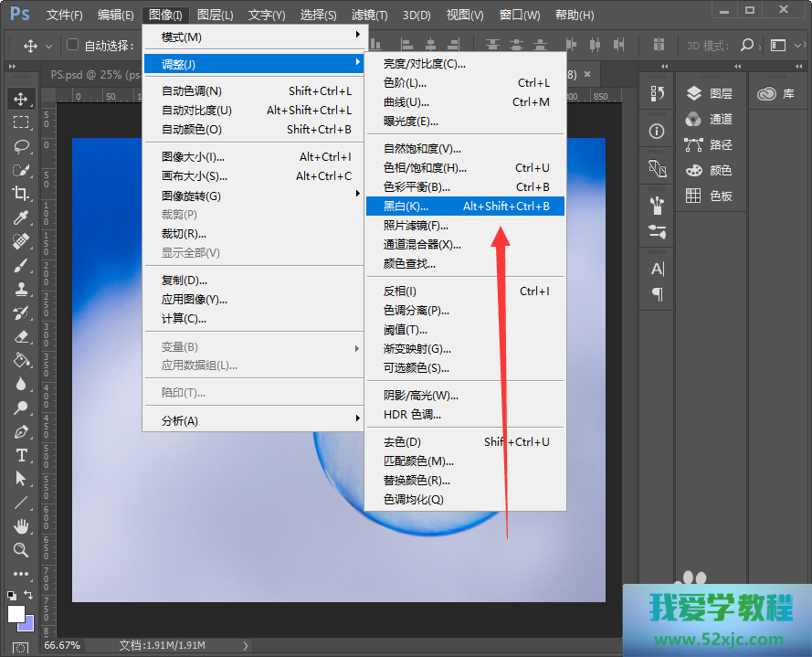Select the Hand tool
812x657 pixels.
click(x=21, y=525)
